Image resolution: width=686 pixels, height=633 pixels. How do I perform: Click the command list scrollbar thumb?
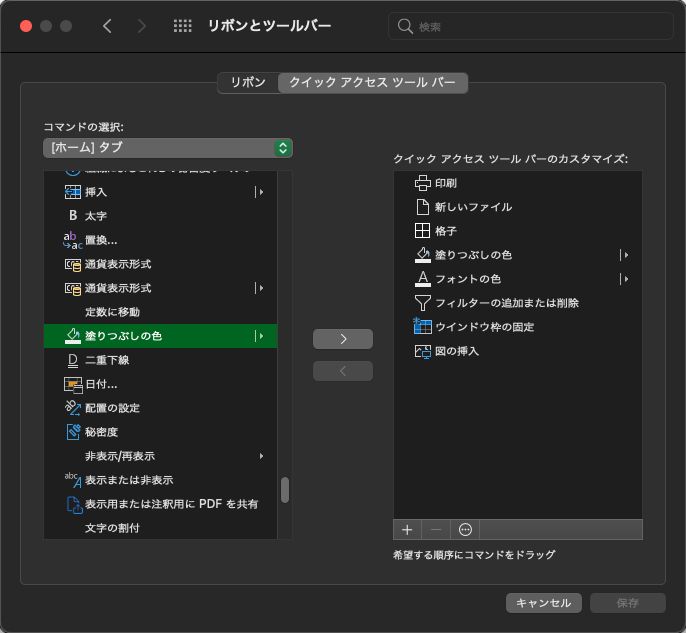(285, 489)
